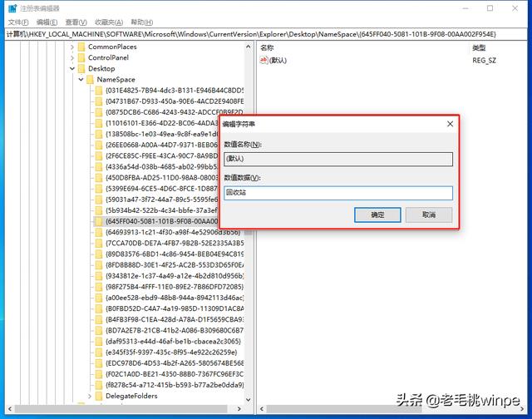
Task: Click tree pane scroll down arrow
Action: coord(249,400)
